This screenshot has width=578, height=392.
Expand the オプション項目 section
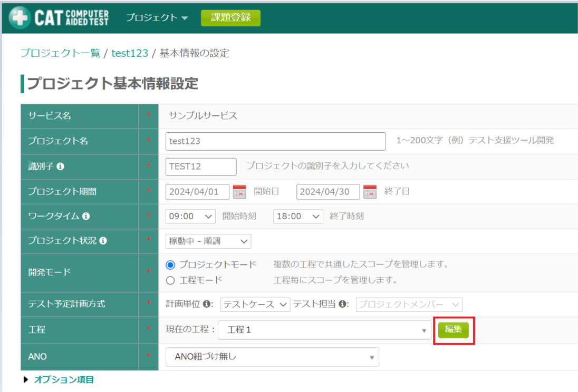(x=63, y=379)
